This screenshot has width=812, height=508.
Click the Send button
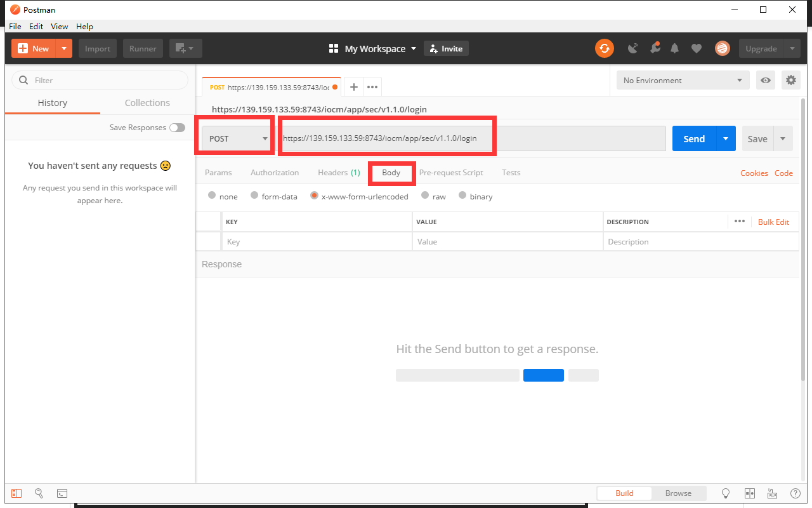coord(694,138)
